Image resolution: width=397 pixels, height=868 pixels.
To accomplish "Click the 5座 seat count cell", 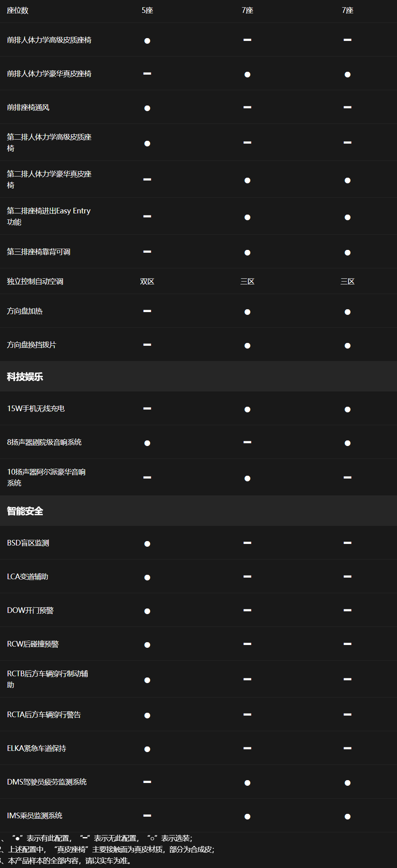I will 147,10.
